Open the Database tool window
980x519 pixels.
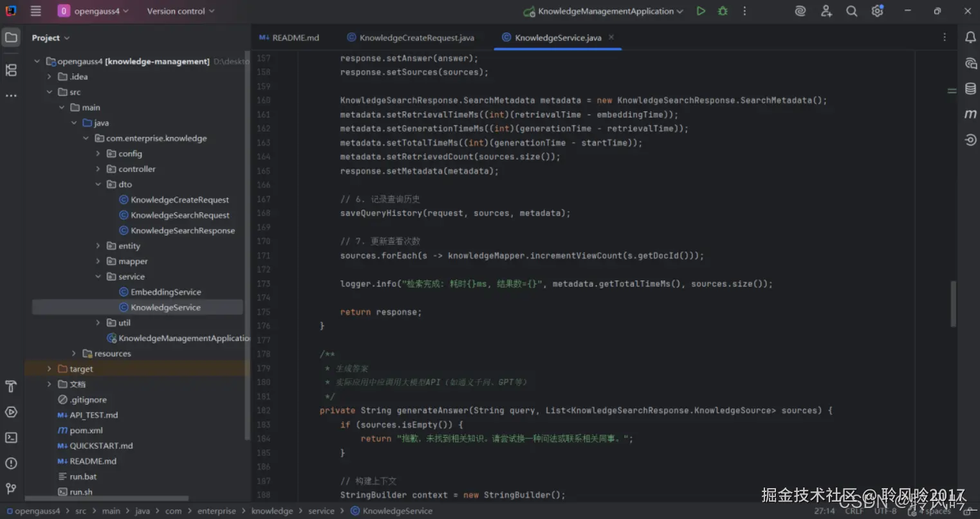(970, 89)
